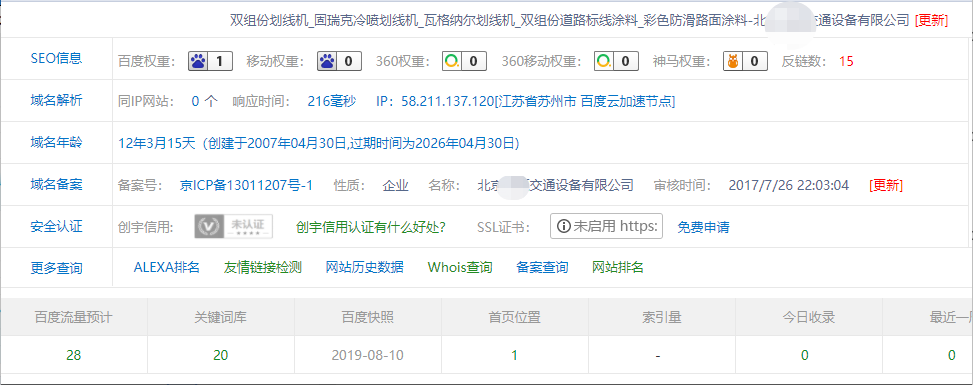Click the 索引量 dash value
Viewport: 973px width, 385px height.
click(x=658, y=356)
